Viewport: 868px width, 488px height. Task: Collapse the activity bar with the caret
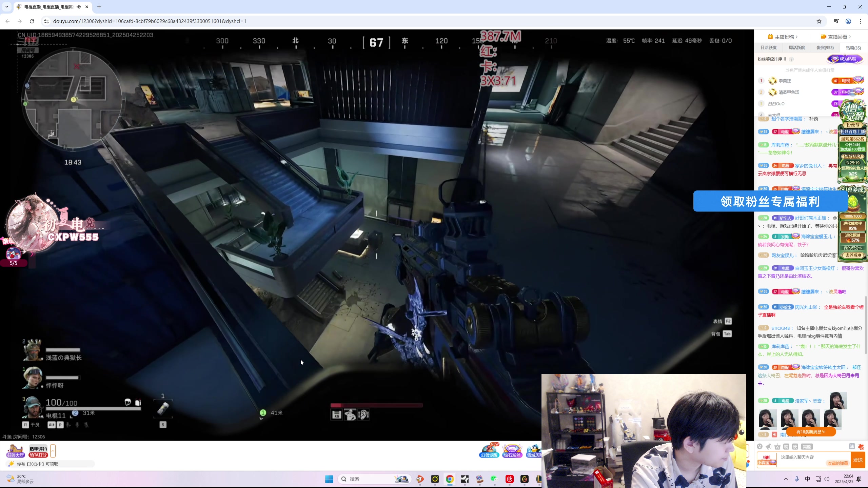pos(53,451)
